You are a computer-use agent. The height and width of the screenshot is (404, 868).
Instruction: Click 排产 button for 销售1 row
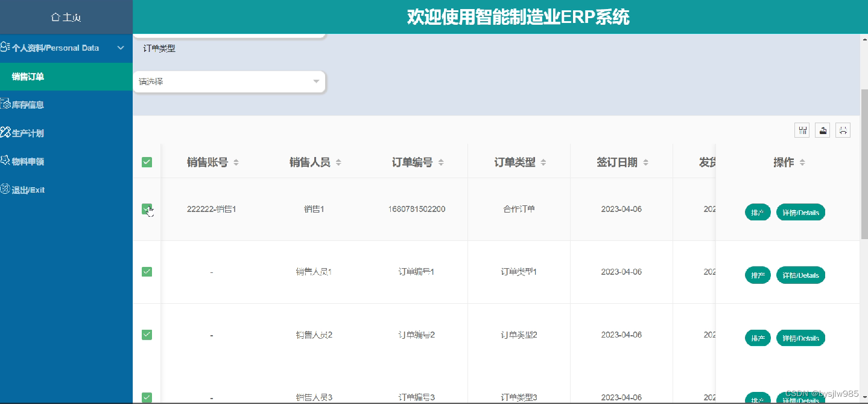tap(758, 213)
